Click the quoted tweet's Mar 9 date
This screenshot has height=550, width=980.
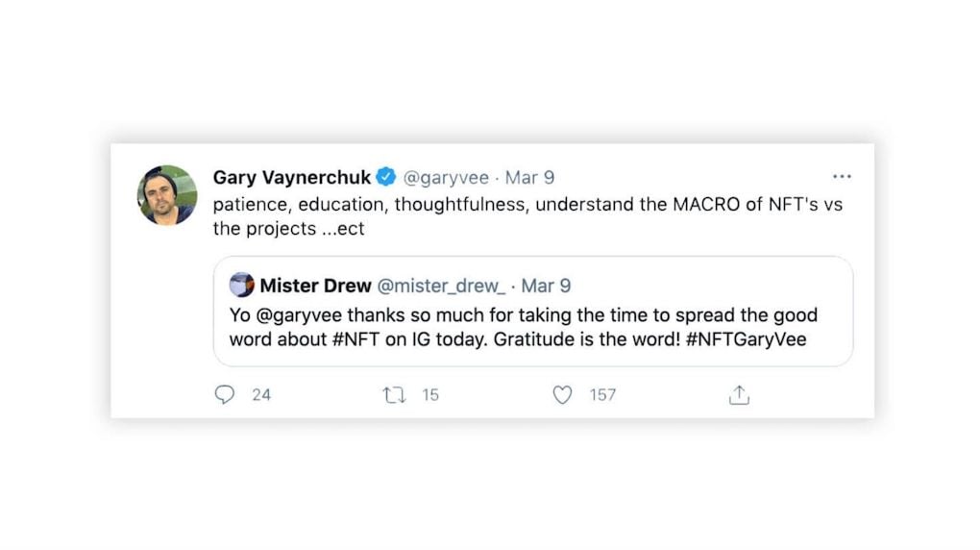click(x=546, y=286)
